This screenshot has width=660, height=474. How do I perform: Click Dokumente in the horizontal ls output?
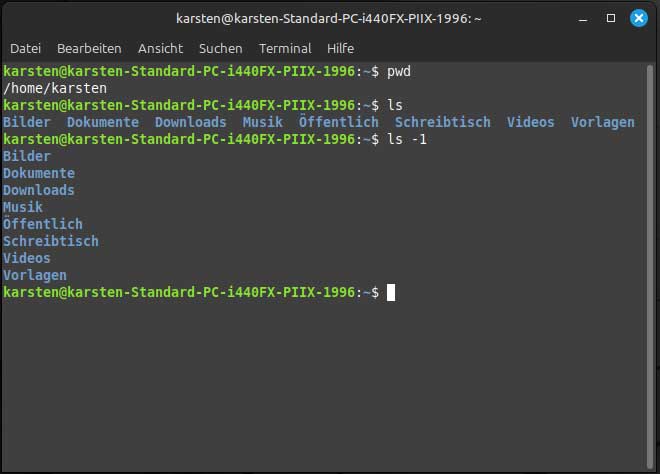click(103, 122)
